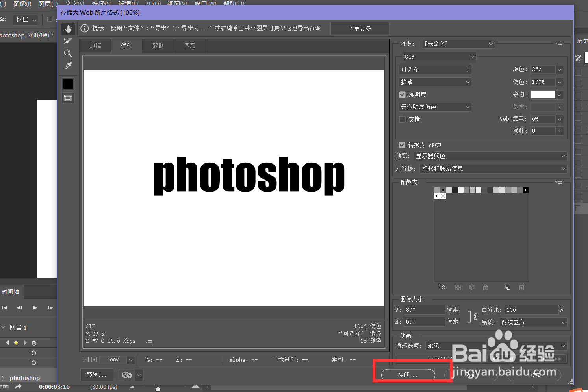Click the 了解更多 button
Image resolution: width=588 pixels, height=392 pixels.
pos(360,28)
